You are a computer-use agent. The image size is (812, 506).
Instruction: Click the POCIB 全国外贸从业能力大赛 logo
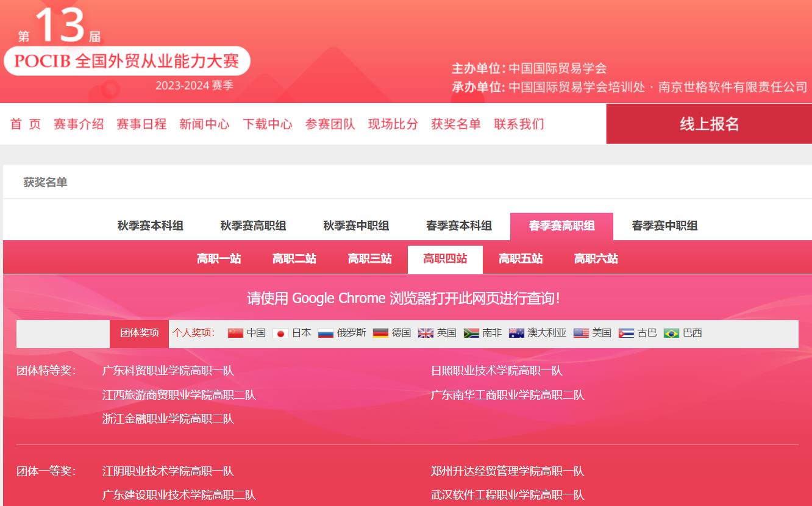(x=127, y=61)
